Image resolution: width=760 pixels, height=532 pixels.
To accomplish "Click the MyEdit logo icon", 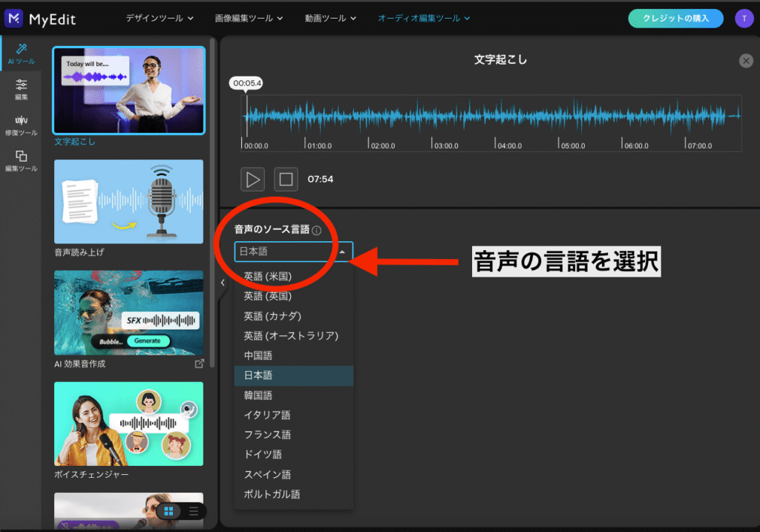I will pyautogui.click(x=13, y=19).
